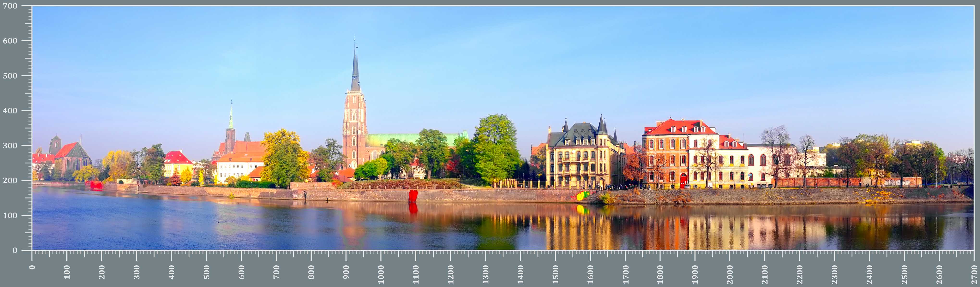Viewport: 980px width, 287px height.
Task: Click the 600 label on the vertical ruler
Action: [x=10, y=41]
